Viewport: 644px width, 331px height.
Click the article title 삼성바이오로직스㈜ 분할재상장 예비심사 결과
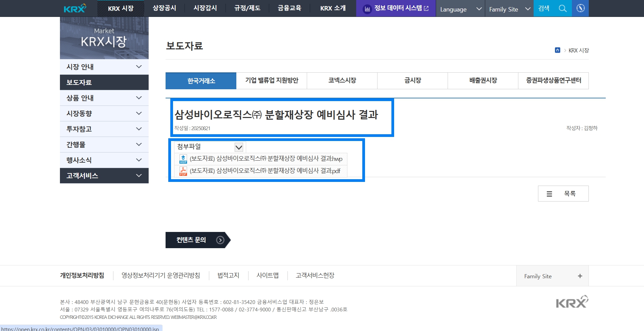(x=276, y=115)
